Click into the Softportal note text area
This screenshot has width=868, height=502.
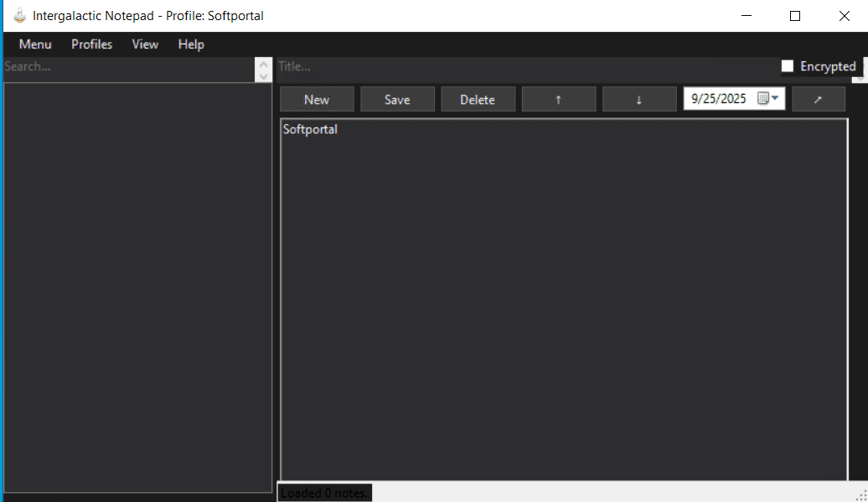coord(564,299)
